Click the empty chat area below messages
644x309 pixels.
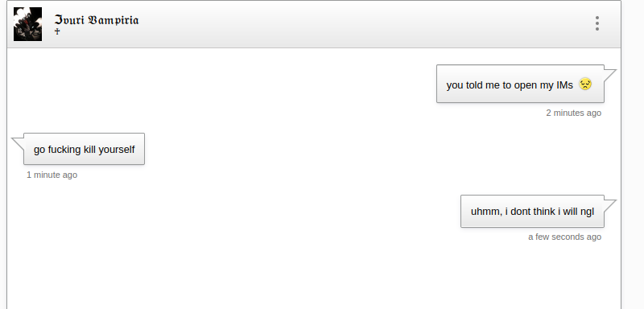click(x=312, y=277)
